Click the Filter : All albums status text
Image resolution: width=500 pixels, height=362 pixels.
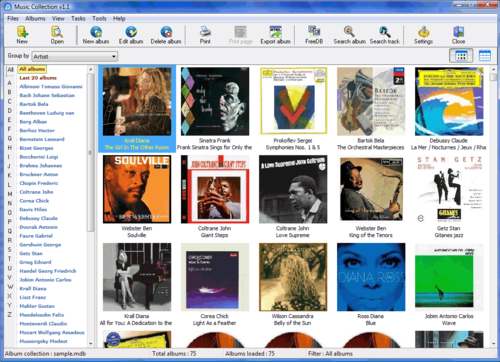coord(330,354)
